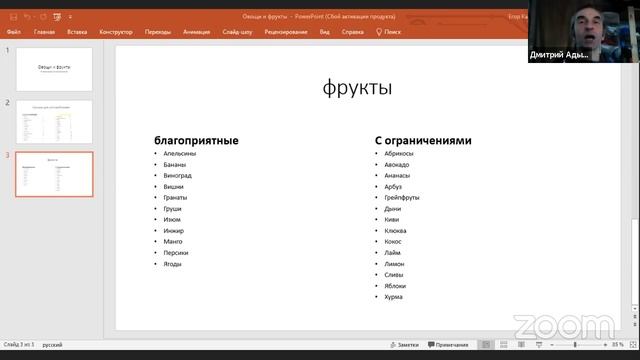Switch to Slide Sorter view icon
This screenshot has height=360, width=640.
click(504, 345)
